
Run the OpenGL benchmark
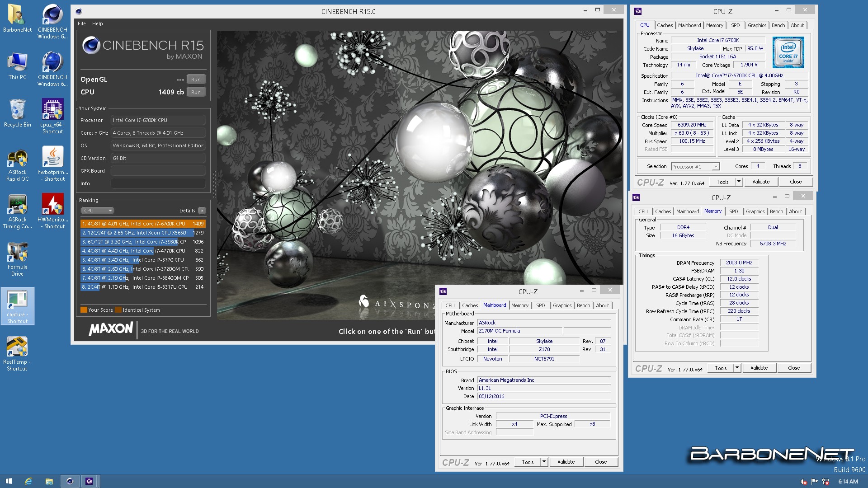point(196,80)
